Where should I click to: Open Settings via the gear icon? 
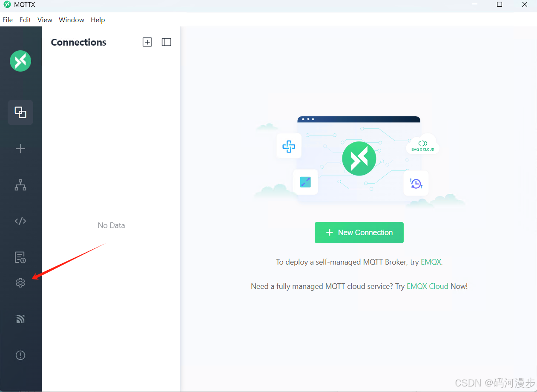coord(20,282)
